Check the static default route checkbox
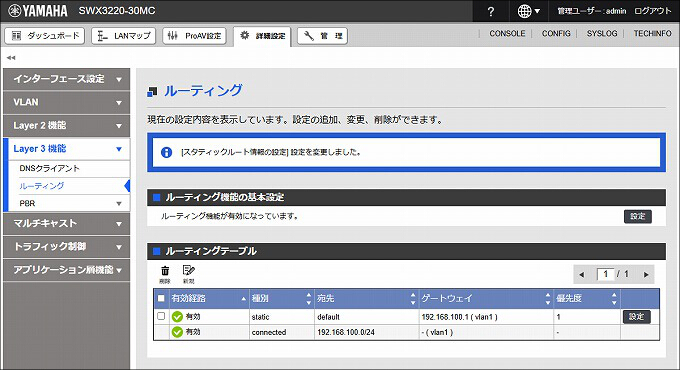Viewport: 680px width, 370px height. coord(161,316)
